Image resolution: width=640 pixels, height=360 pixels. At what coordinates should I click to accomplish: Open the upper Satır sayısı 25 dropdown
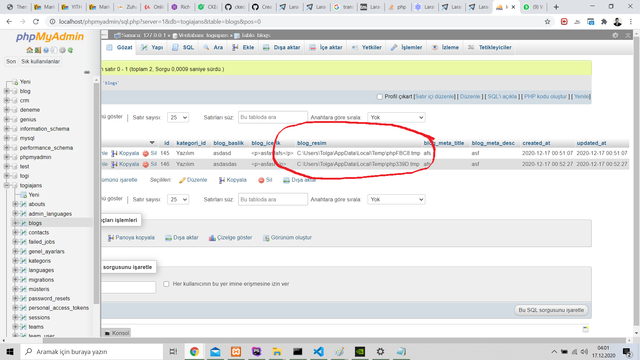[x=178, y=118]
